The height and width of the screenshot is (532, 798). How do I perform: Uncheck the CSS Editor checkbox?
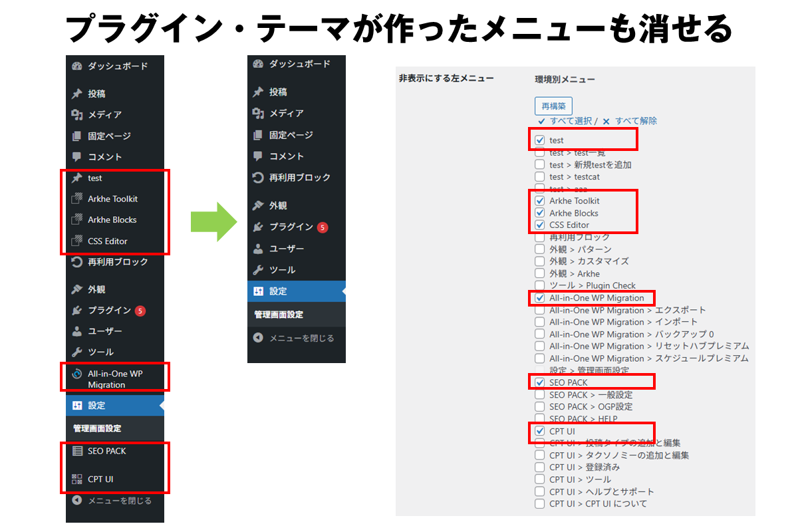click(x=540, y=225)
